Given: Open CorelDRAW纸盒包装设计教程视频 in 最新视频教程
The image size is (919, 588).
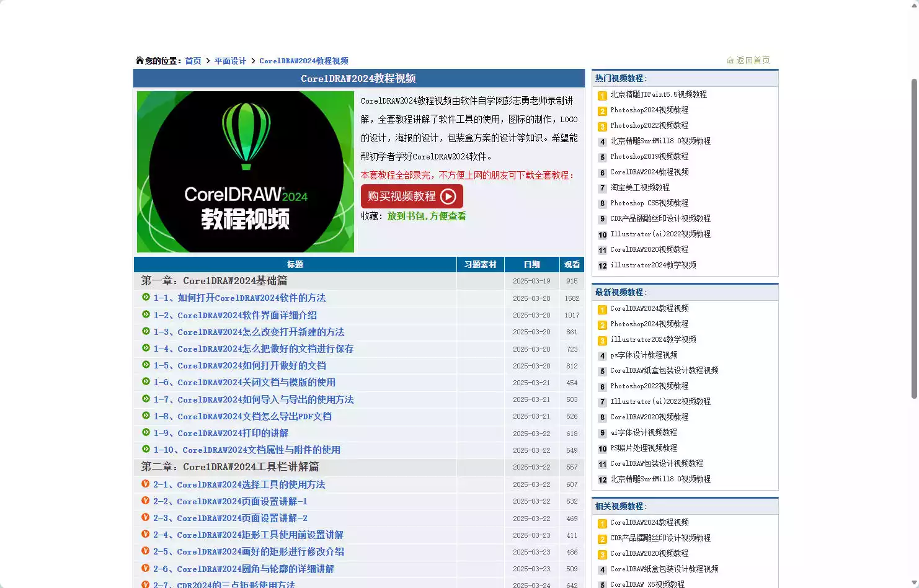Looking at the screenshot, I should point(664,371).
